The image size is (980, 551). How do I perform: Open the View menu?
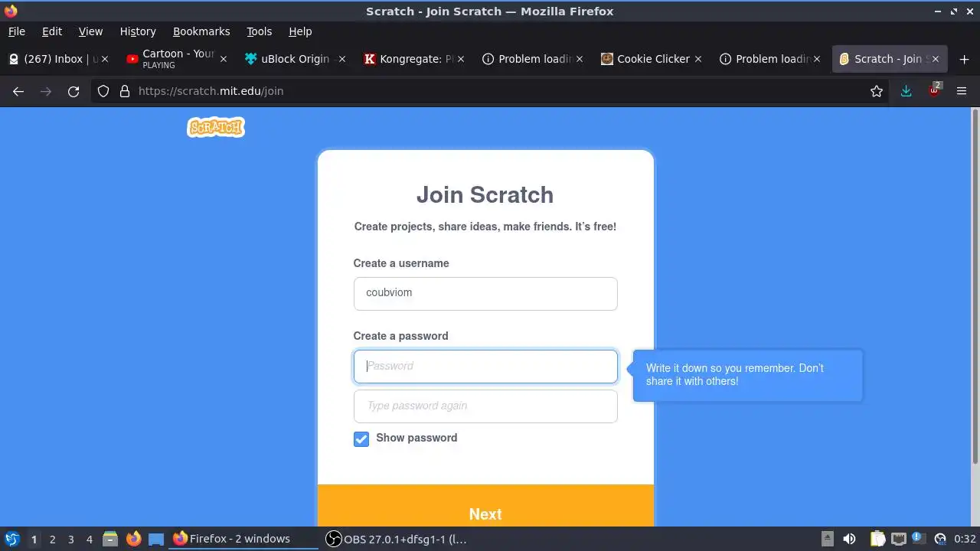(x=90, y=31)
